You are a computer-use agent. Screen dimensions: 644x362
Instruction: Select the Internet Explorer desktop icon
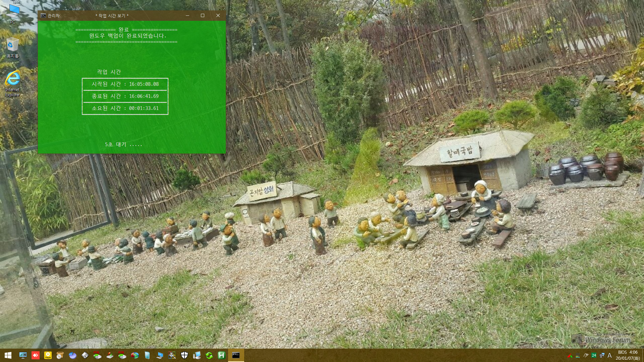(13, 84)
